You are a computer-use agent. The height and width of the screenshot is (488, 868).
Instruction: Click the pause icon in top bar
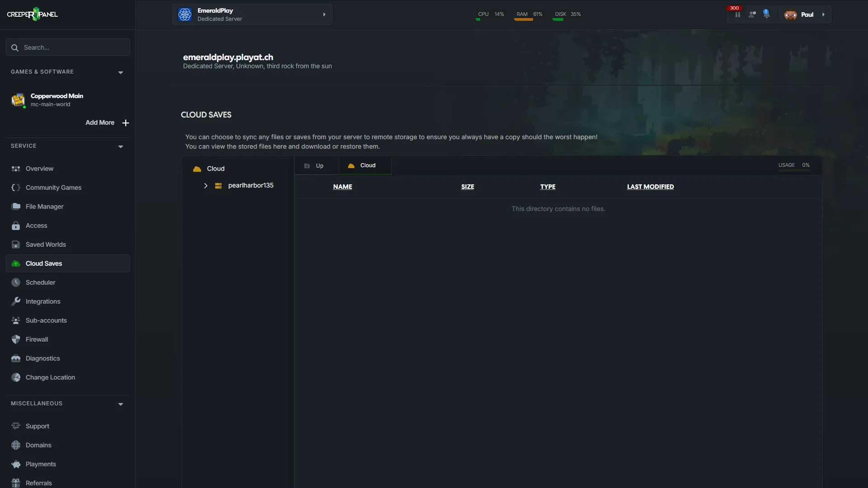(737, 14)
